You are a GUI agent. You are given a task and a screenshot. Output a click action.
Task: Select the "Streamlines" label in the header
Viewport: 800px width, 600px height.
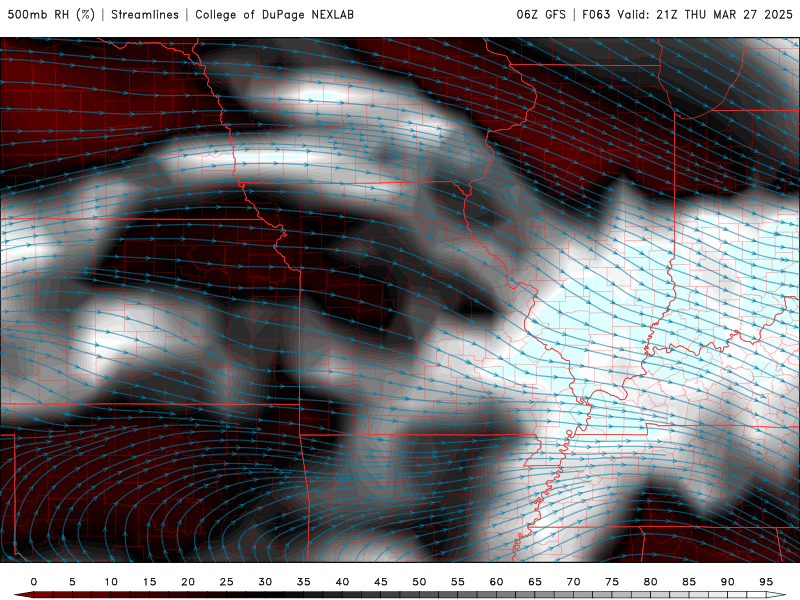click(x=145, y=14)
